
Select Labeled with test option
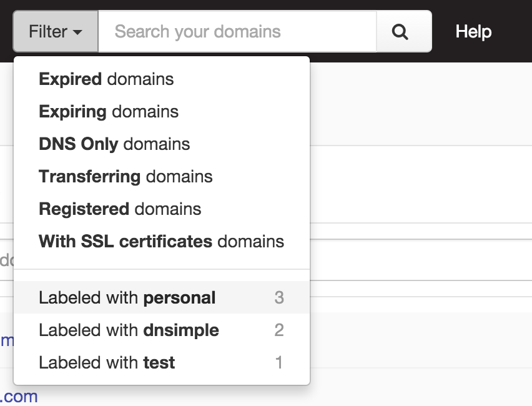pos(107,363)
